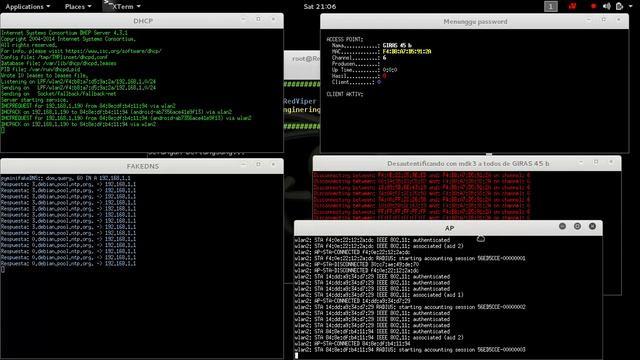Click accounting session 56E95CCE-00000001 line
The width and height of the screenshot is (640, 360).
click(409, 258)
